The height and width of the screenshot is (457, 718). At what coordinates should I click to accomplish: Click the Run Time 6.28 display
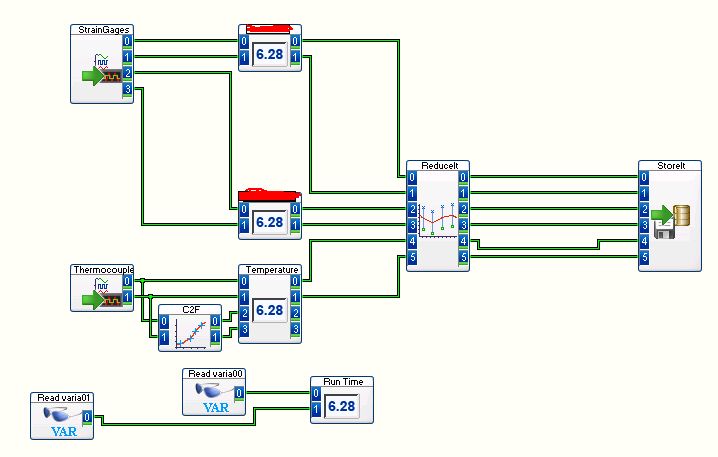(x=342, y=406)
